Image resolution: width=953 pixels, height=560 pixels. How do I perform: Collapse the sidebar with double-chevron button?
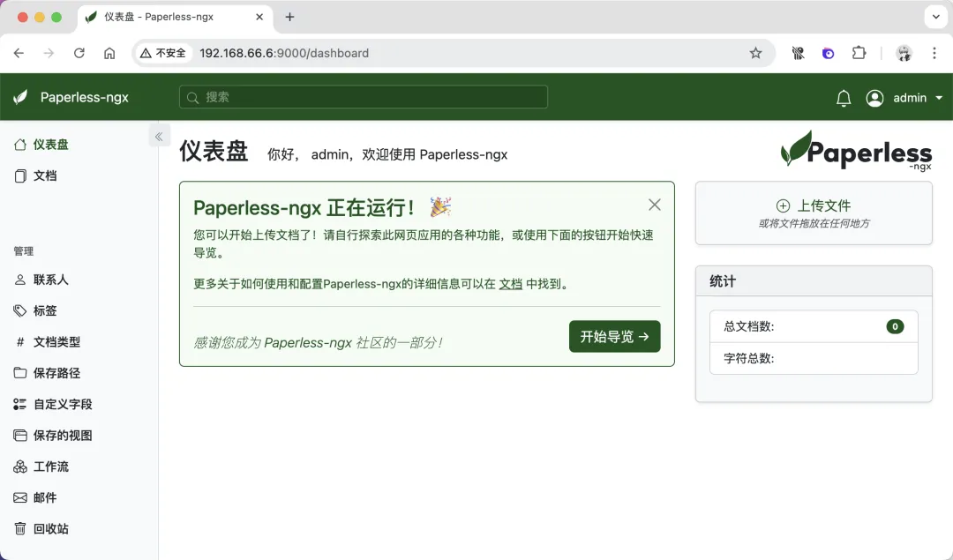159,137
